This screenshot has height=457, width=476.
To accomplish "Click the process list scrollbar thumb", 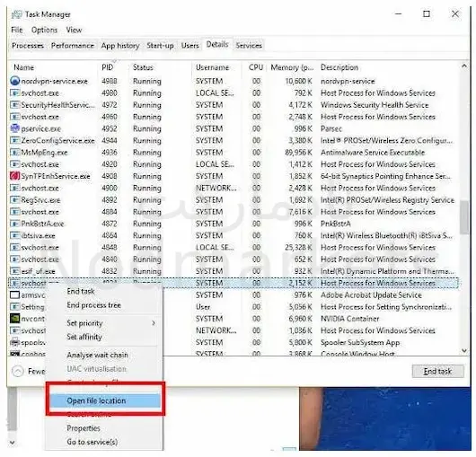I will [x=464, y=217].
